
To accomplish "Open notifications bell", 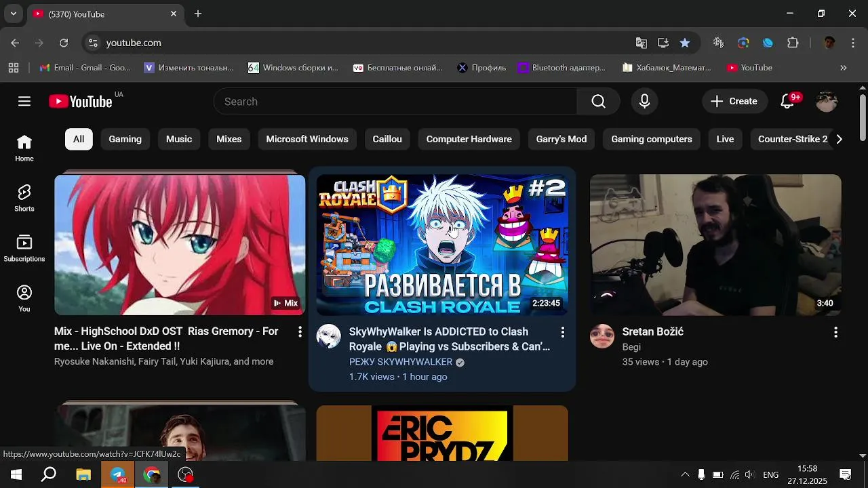I will [x=787, y=102].
